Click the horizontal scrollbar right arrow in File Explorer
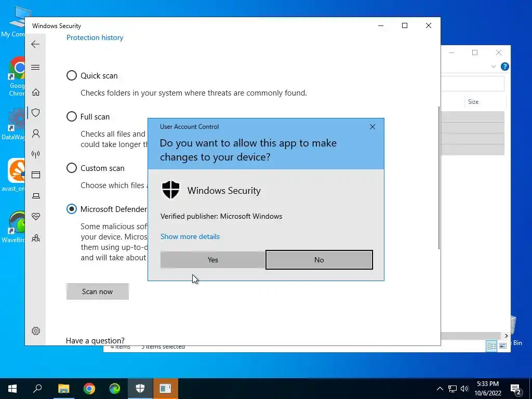532x399 pixels. click(506, 336)
